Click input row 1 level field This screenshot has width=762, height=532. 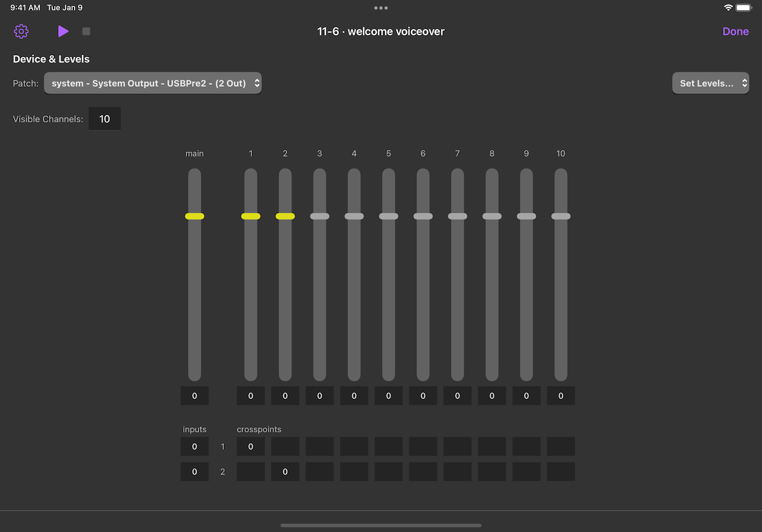coord(194,447)
